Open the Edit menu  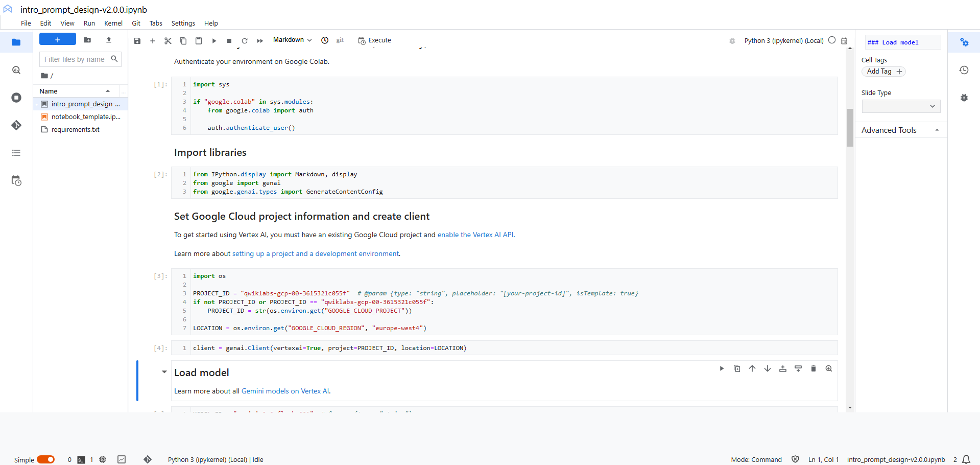(x=45, y=24)
